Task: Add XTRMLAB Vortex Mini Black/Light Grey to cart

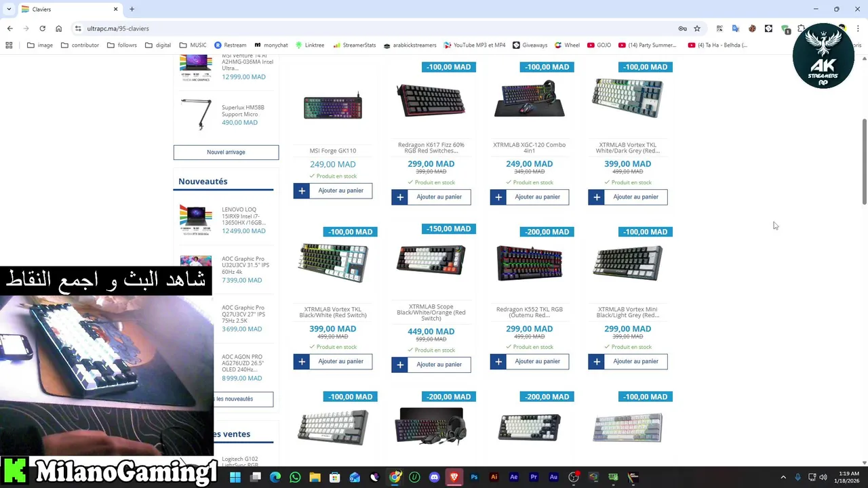Action: [628, 361]
